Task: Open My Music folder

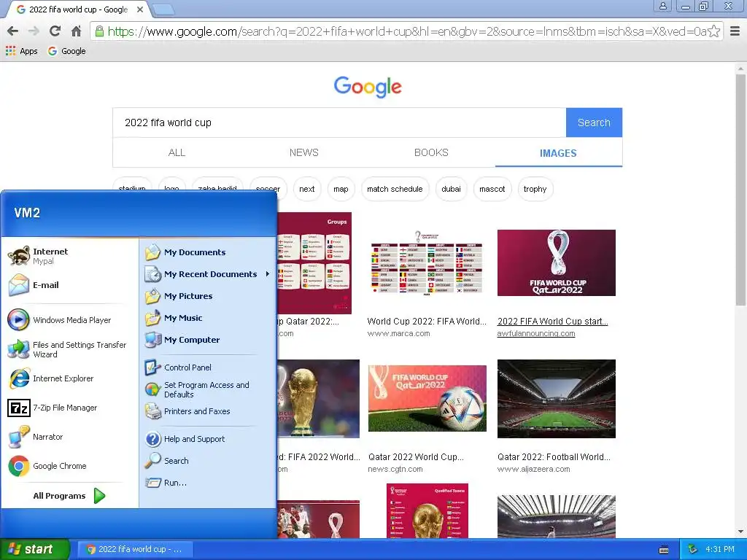Action: (x=207, y=318)
